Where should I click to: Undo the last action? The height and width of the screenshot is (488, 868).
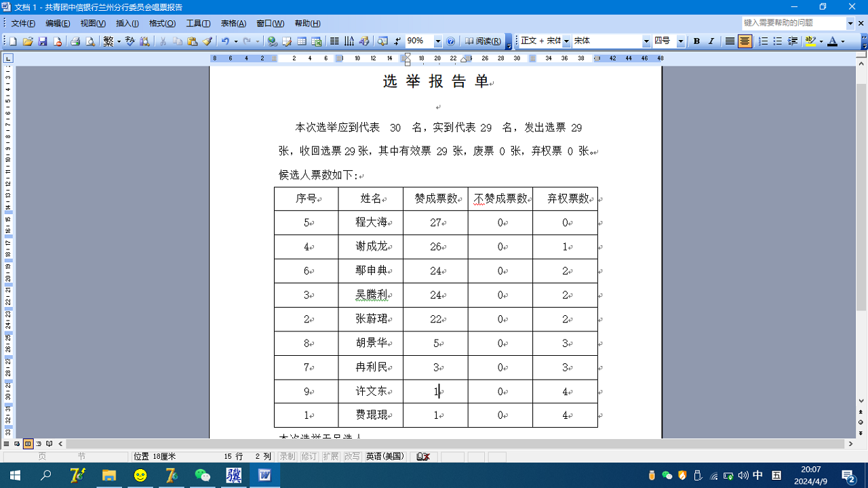(x=225, y=41)
